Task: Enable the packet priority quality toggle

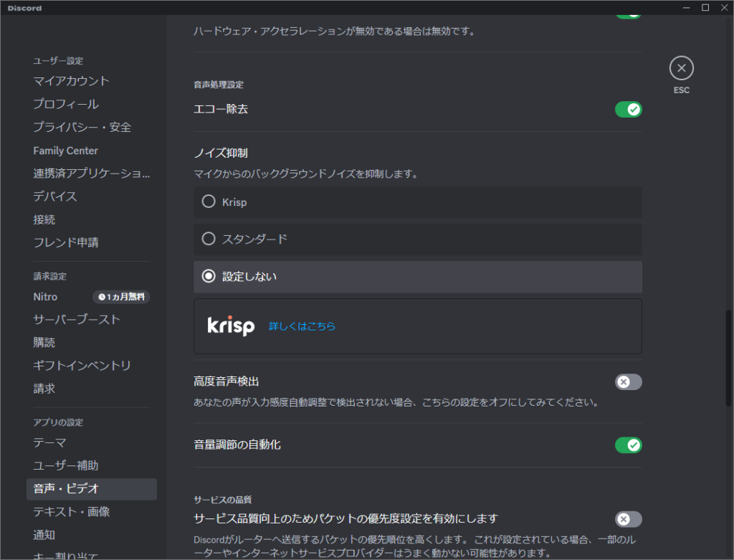Action: tap(628, 519)
